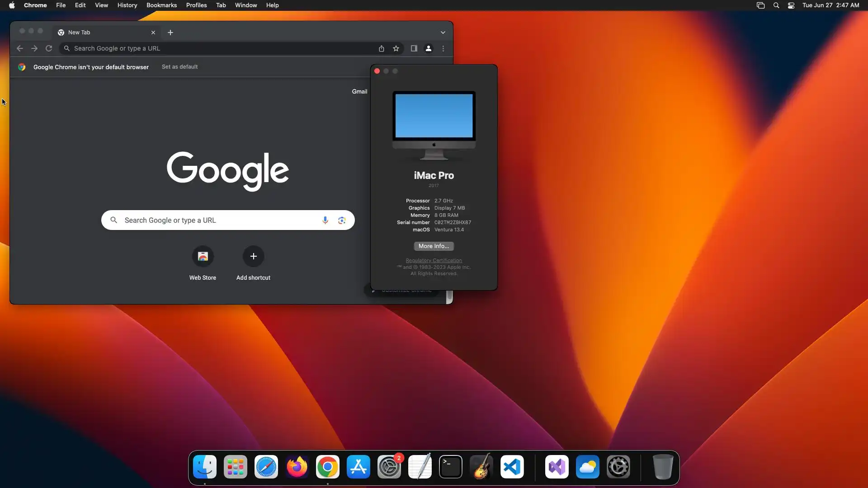Click the Google Lens image search icon
The width and height of the screenshot is (868, 488).
[342, 220]
